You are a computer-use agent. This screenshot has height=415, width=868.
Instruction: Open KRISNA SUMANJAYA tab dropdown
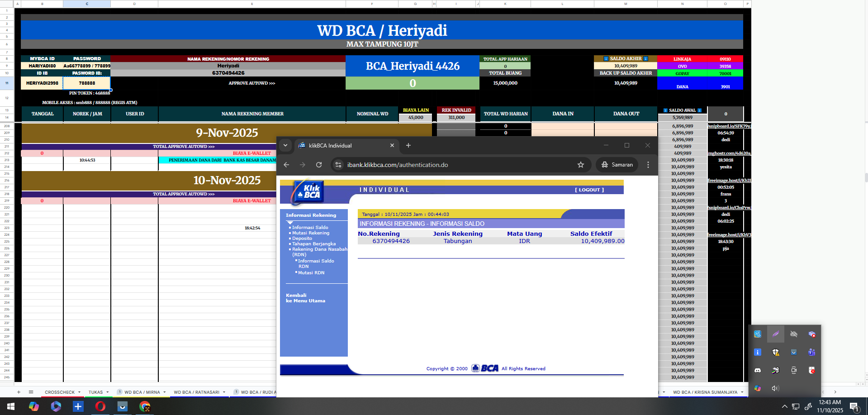742,392
